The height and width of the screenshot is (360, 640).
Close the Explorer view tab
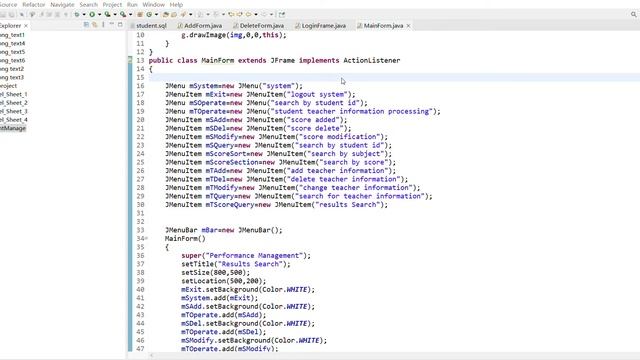[x=26, y=26]
